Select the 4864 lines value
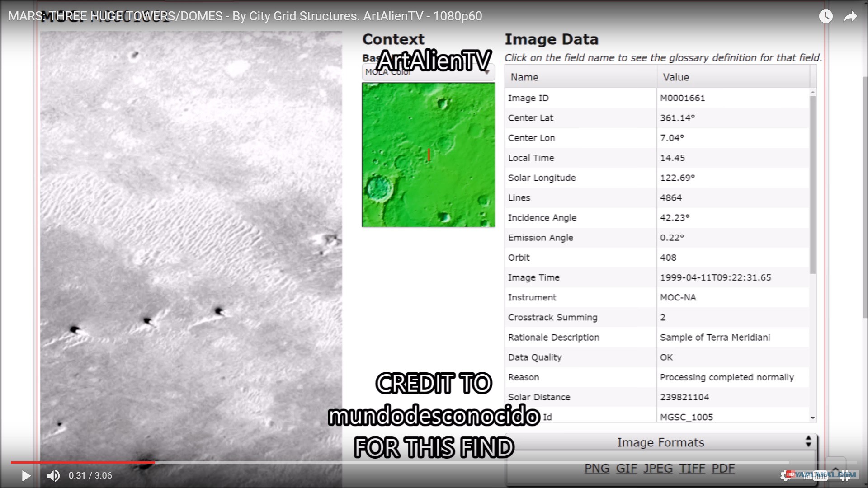 671,197
